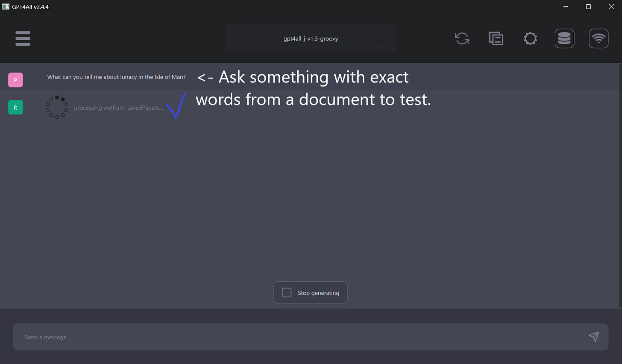Click the copy conversation icon
622x364 pixels.
pos(496,38)
